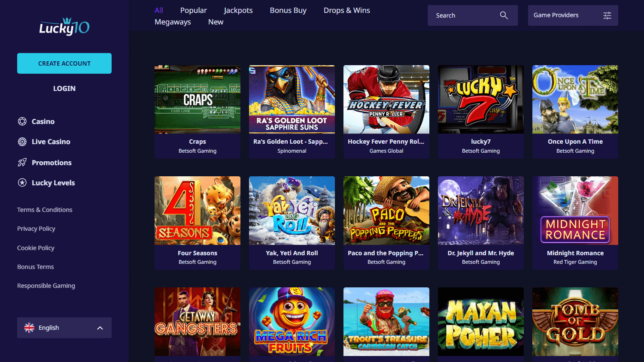Viewport: 644px width, 362px height.
Task: Open the Hockey Fever Penny Roller thumbnail
Action: tap(386, 100)
